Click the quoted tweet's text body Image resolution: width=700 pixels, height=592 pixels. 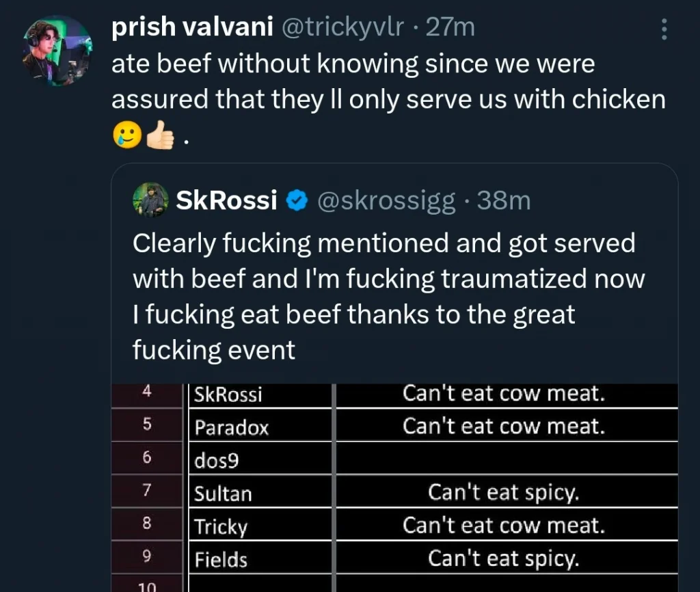(383, 297)
